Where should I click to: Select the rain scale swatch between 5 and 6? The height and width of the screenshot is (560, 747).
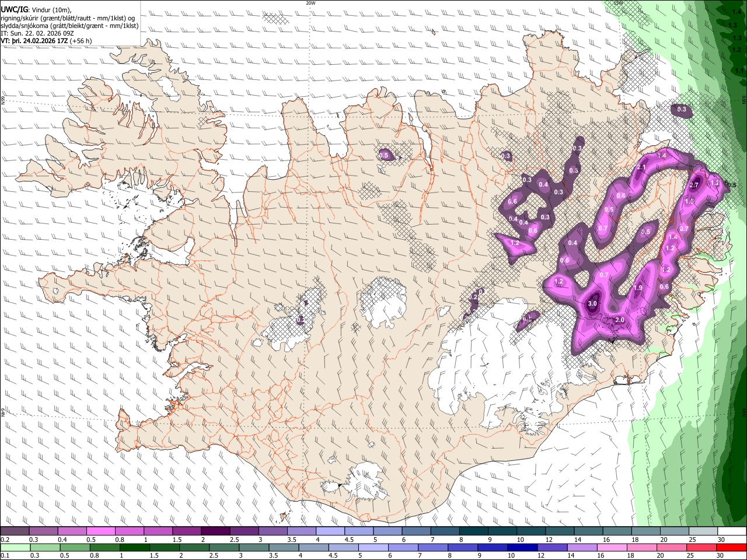click(373, 547)
